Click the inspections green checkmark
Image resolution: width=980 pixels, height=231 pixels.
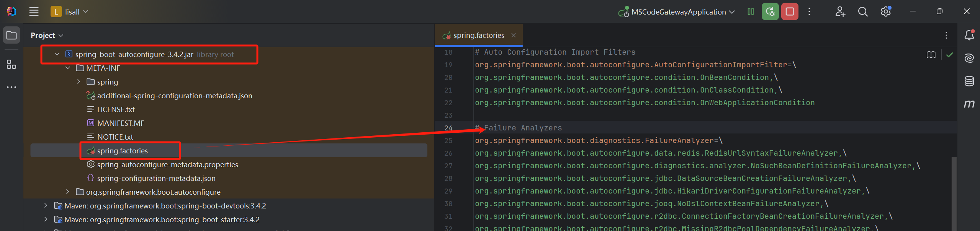tap(949, 55)
